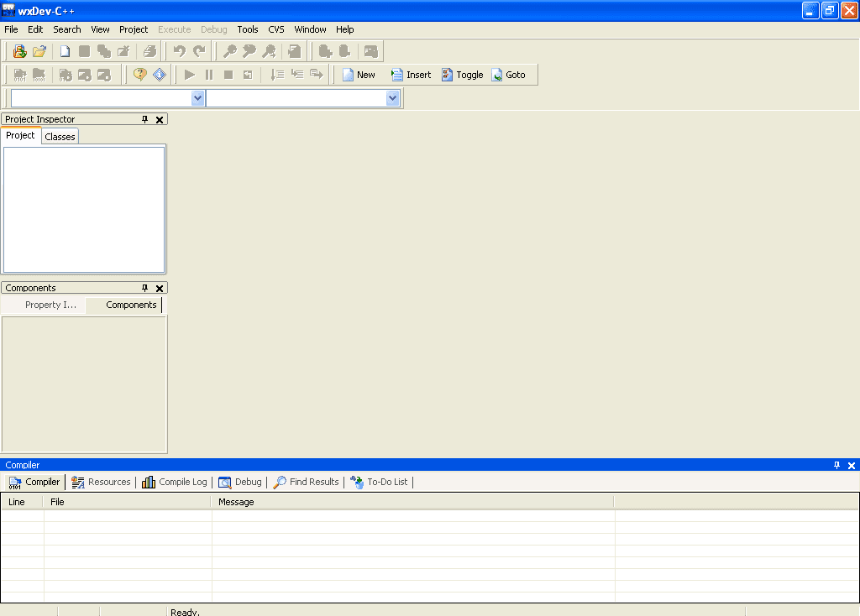Toggle the pin on the Components panel

144,288
